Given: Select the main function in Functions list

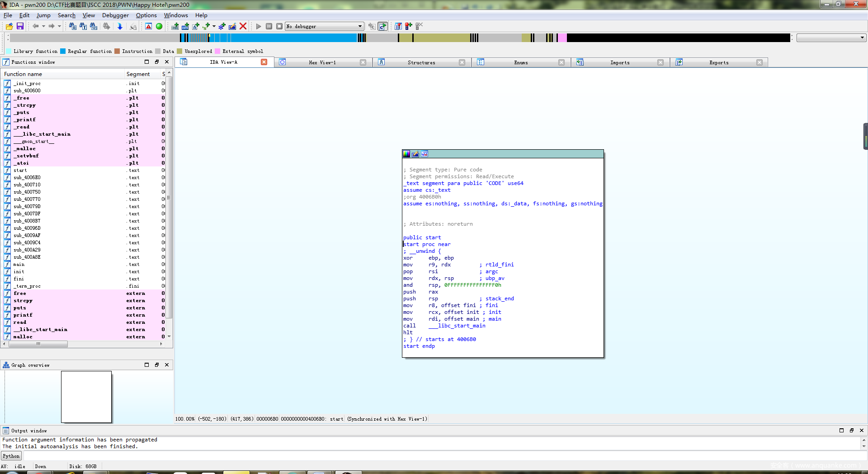Looking at the screenshot, I should pos(19,265).
